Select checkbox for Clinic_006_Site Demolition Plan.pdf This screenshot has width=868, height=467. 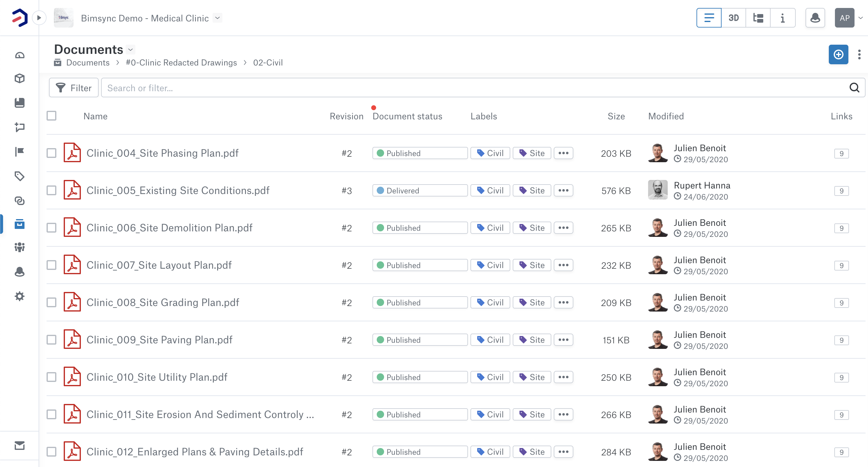coord(51,228)
